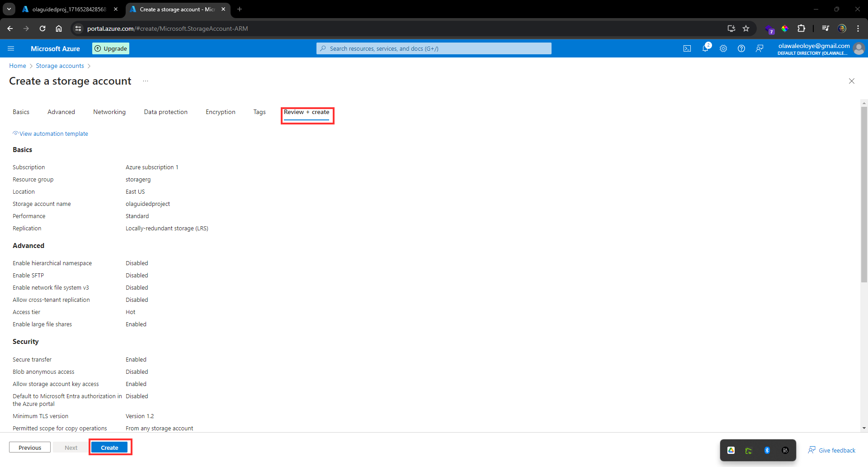Viewport: 868px width, 467px height.
Task: Click the install app icon in address bar
Action: tap(731, 29)
